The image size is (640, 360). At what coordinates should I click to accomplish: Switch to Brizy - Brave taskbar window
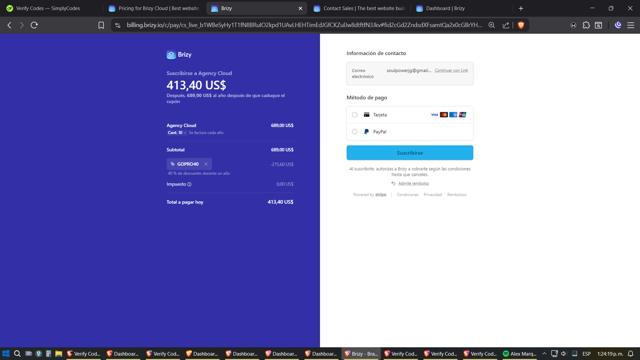point(361,353)
